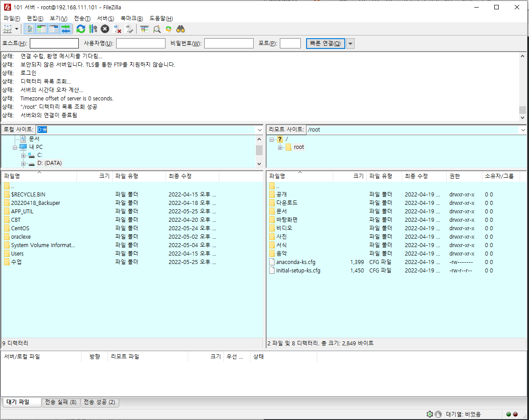Open the 리모트 사이트 path dropdown
This screenshot has width=529, height=420.
[x=523, y=130]
